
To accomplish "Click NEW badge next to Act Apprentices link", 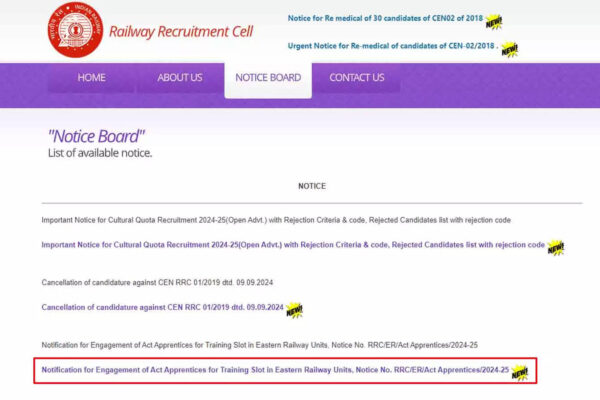I will pyautogui.click(x=520, y=372).
